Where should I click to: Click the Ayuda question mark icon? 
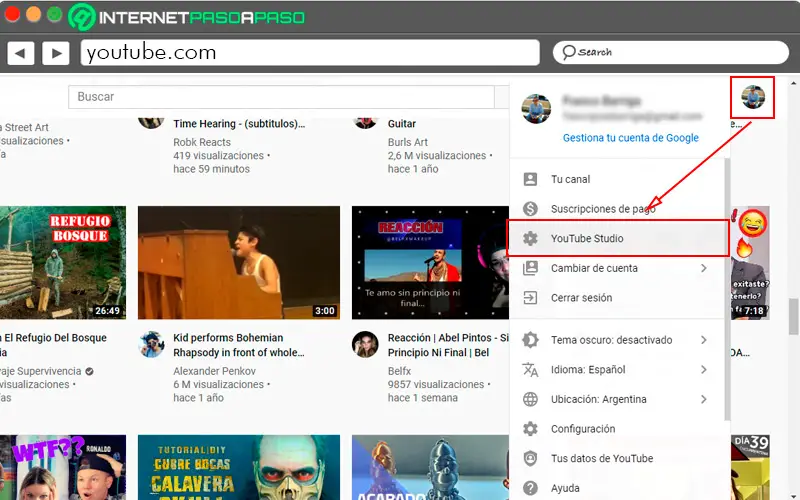pyautogui.click(x=530, y=488)
